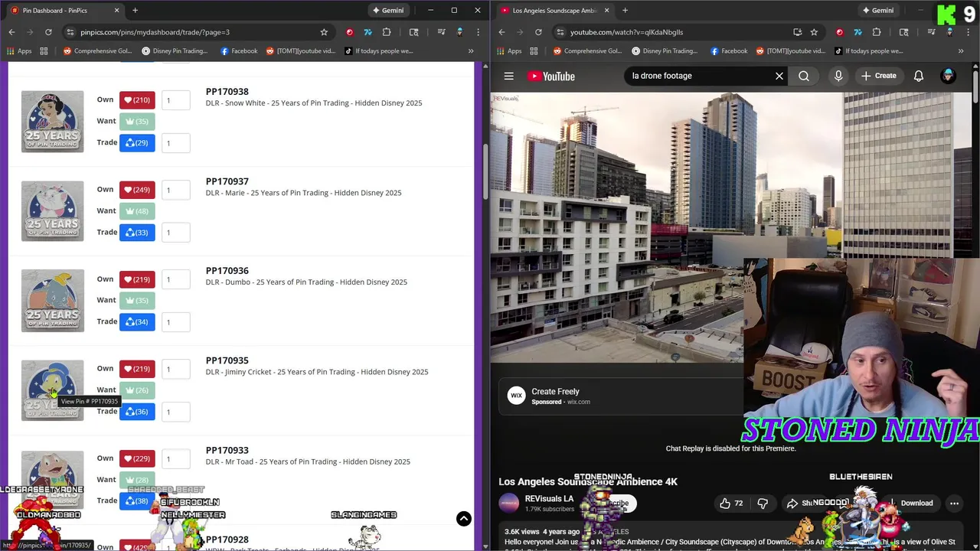This screenshot has height=551, width=980.
Task: Open new tab in PinPics browser window
Action: [x=135, y=10]
